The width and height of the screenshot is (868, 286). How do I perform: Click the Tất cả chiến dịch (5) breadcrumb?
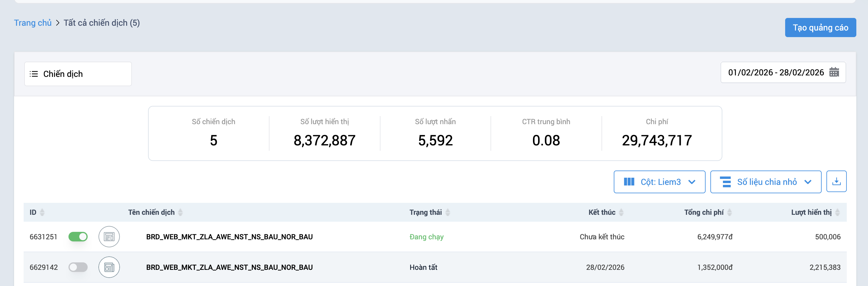coord(101,22)
